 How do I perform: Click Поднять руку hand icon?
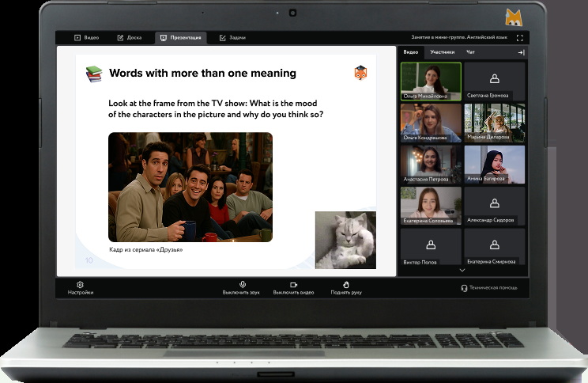346,288
